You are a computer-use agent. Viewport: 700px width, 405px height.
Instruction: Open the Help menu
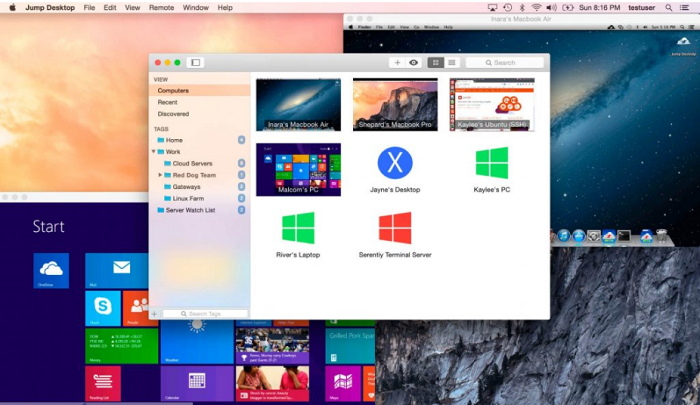pyautogui.click(x=225, y=8)
